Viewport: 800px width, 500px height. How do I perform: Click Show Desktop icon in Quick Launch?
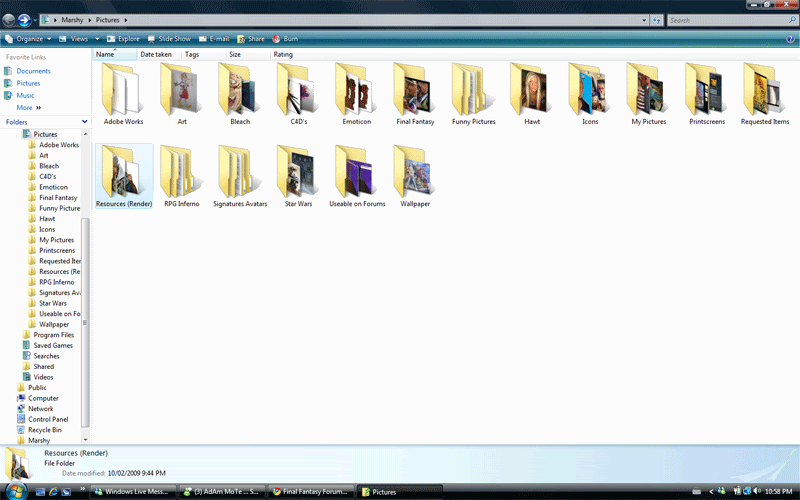coord(40,492)
